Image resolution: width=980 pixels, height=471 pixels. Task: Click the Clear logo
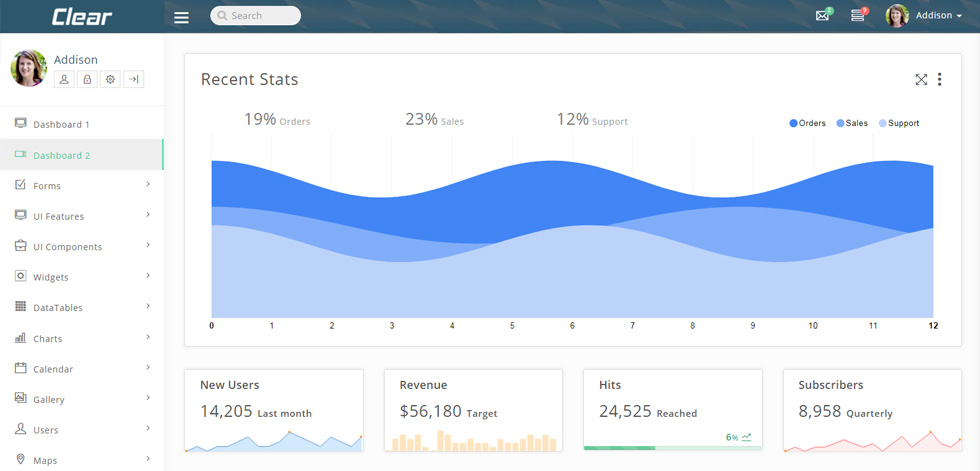click(x=82, y=17)
